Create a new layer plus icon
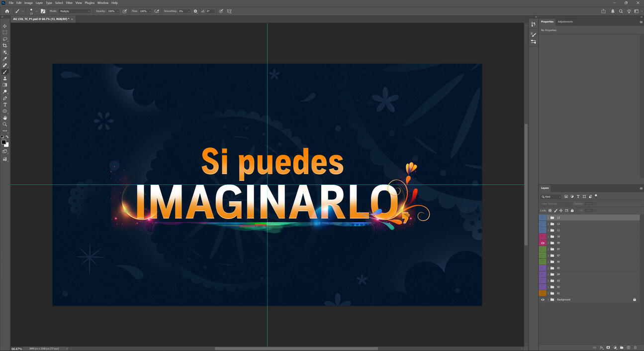Screen dimensions: 644x351 628,348
